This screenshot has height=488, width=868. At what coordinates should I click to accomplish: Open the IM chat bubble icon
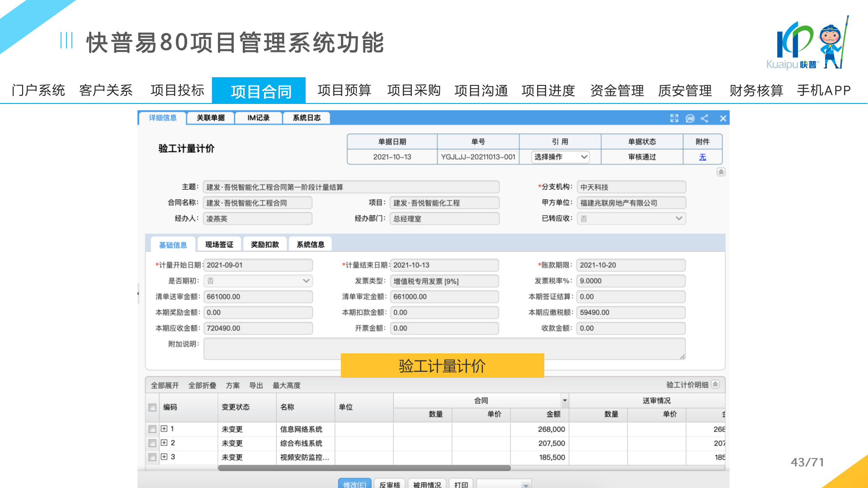pyautogui.click(x=690, y=118)
